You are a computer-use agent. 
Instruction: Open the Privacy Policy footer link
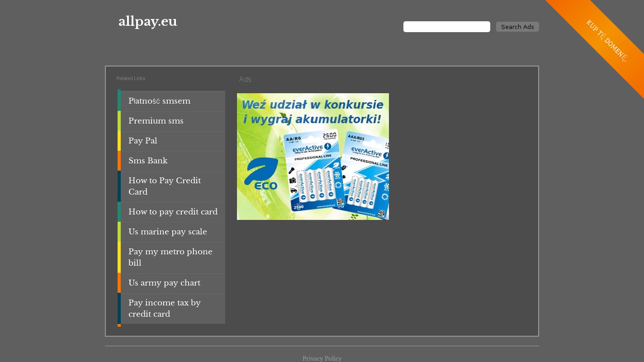[322, 358]
